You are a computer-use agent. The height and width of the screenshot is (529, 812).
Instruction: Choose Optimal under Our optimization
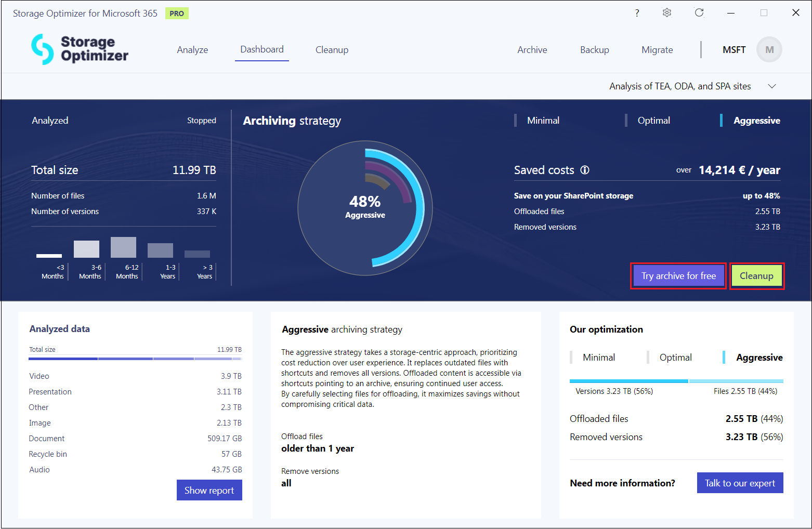click(675, 358)
